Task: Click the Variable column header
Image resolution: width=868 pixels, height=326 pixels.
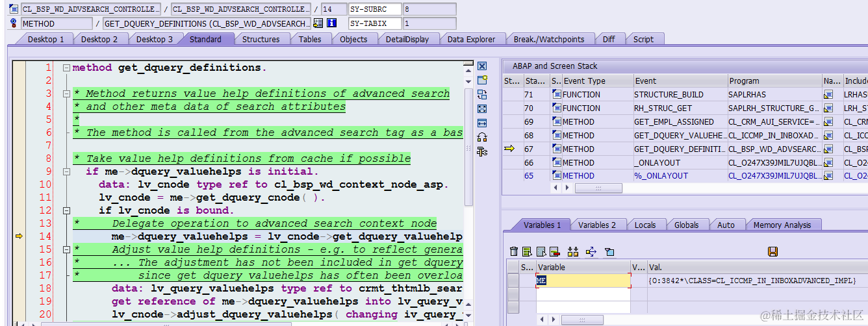Action: [x=583, y=267]
